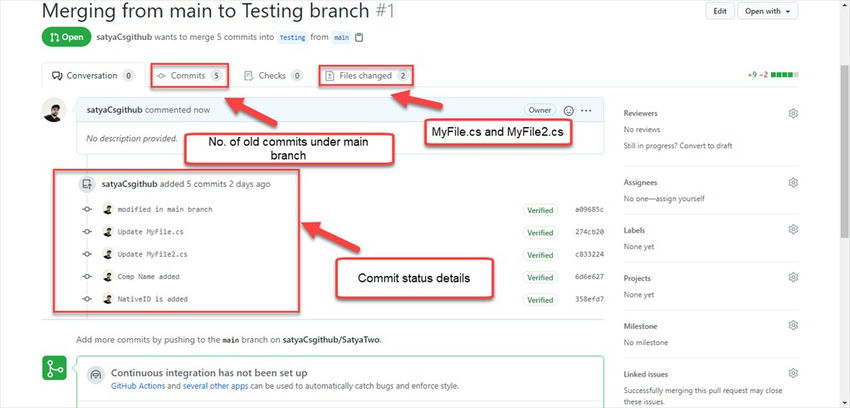850x408 pixels.
Task: Open the Labels gear settings
Action: point(793,229)
